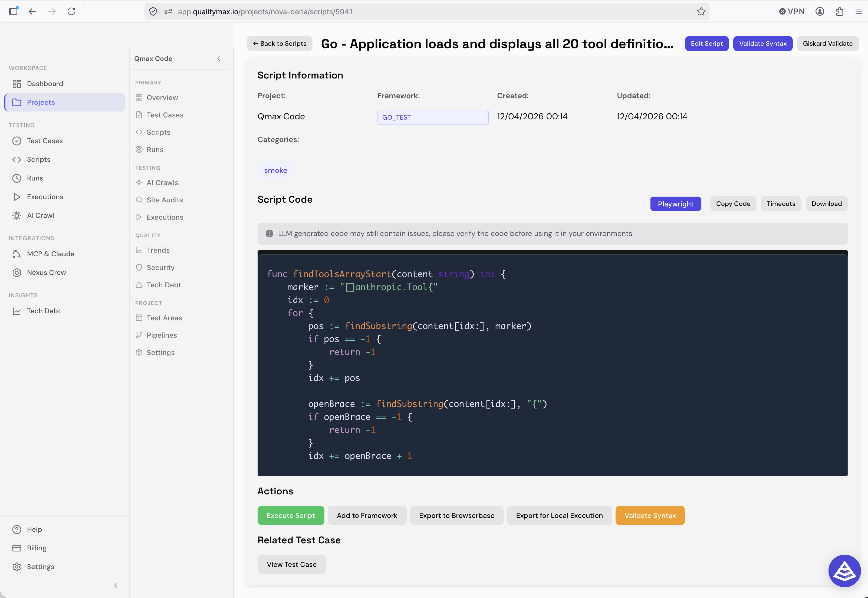This screenshot has height=598, width=868.
Task: Select Test Areas in project menu
Action: pyautogui.click(x=164, y=318)
